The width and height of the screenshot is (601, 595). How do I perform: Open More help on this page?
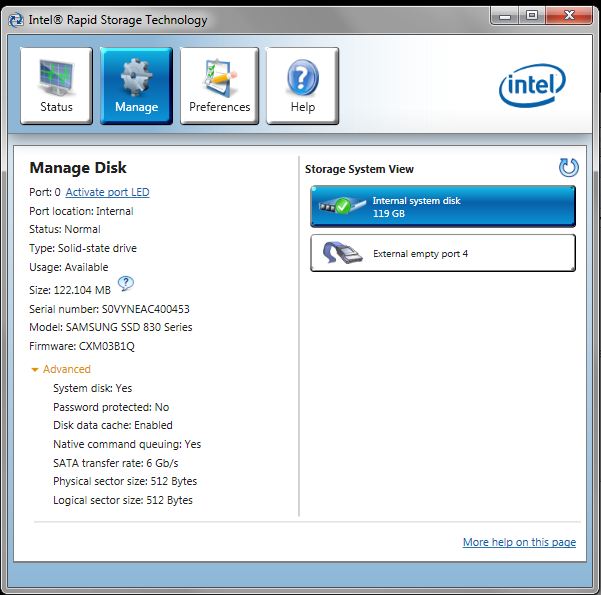click(519, 542)
